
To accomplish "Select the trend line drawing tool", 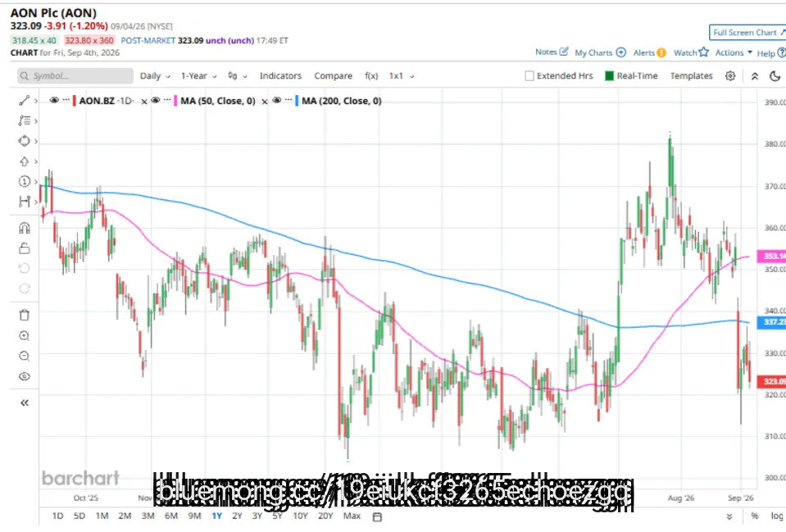I will [x=24, y=101].
